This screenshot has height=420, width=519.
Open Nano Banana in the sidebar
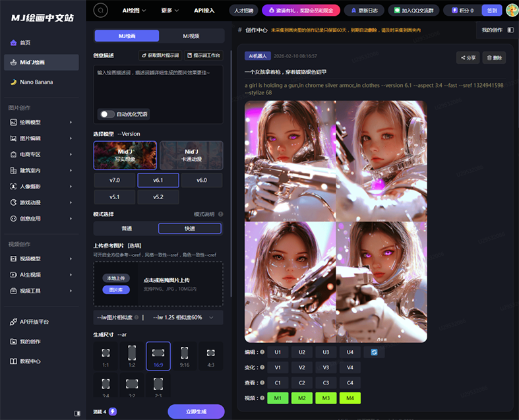pos(36,82)
